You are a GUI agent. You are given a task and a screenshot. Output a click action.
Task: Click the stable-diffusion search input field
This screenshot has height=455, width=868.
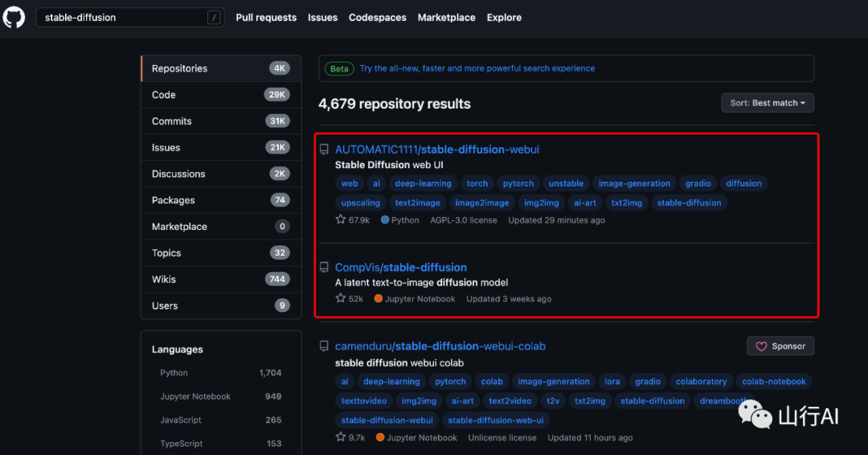121,18
